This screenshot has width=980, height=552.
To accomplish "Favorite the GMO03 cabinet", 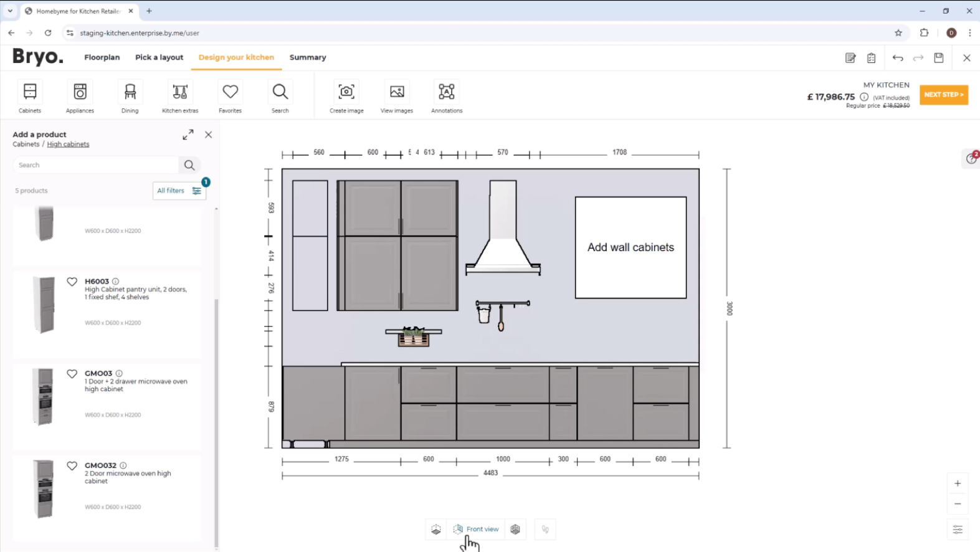I will (x=72, y=374).
